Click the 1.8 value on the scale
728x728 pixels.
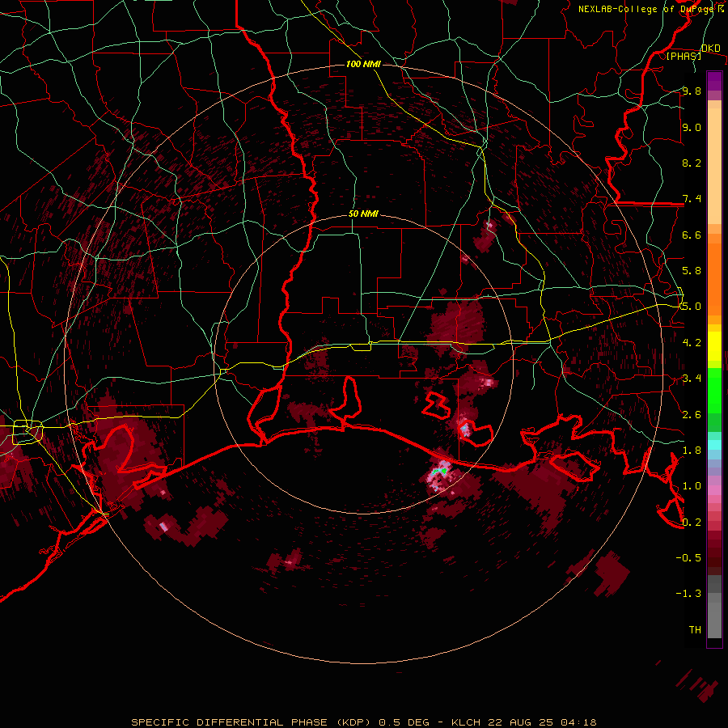[x=692, y=451]
